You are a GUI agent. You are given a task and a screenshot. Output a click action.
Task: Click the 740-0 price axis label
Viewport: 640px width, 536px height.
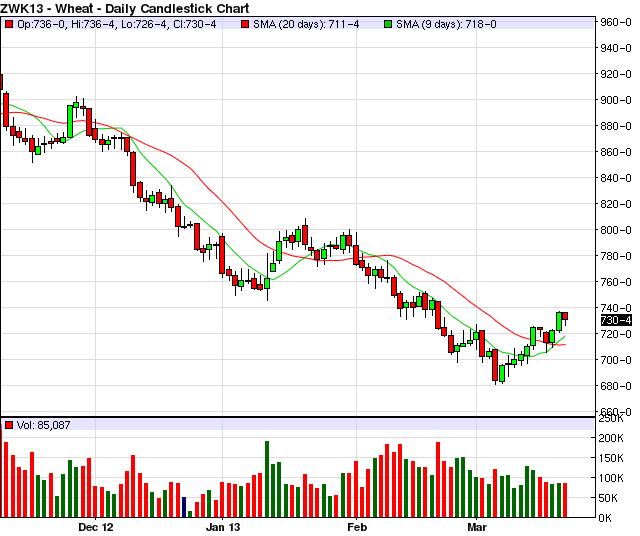click(616, 308)
